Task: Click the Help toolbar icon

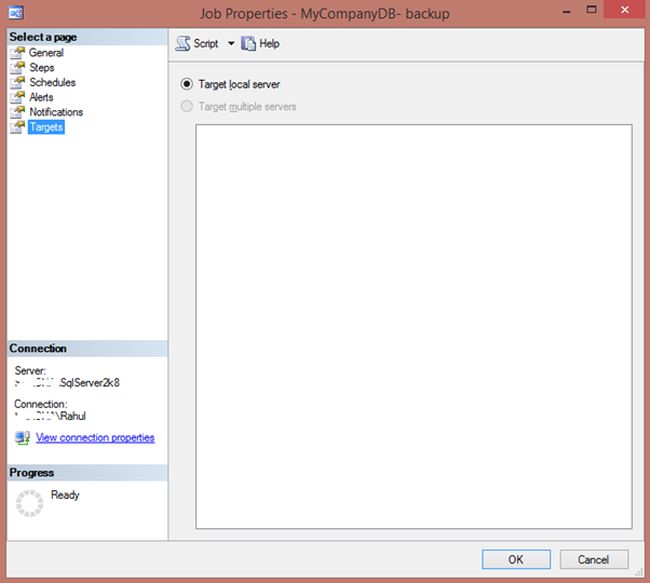Action: (x=248, y=44)
